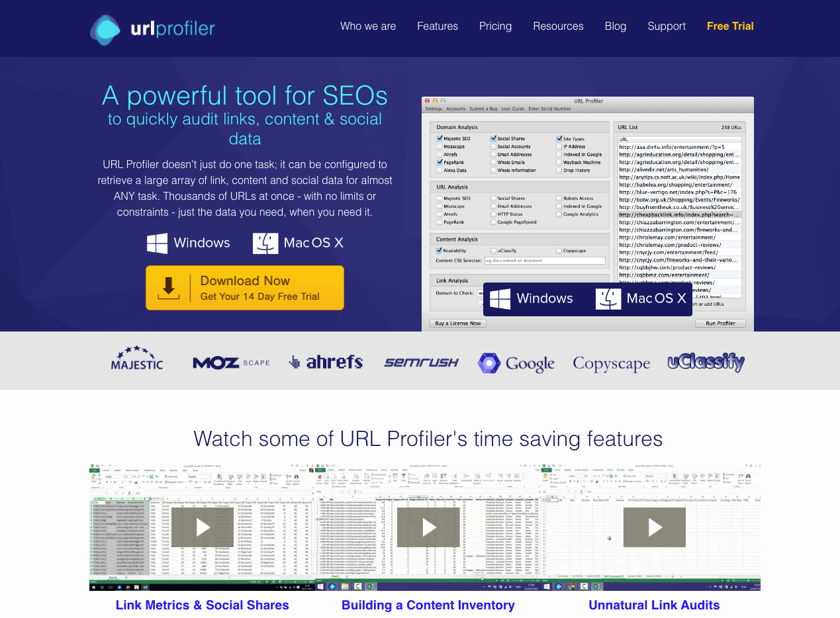Click the ahrefs logo
This screenshot has width=840, height=618.
[x=326, y=362]
